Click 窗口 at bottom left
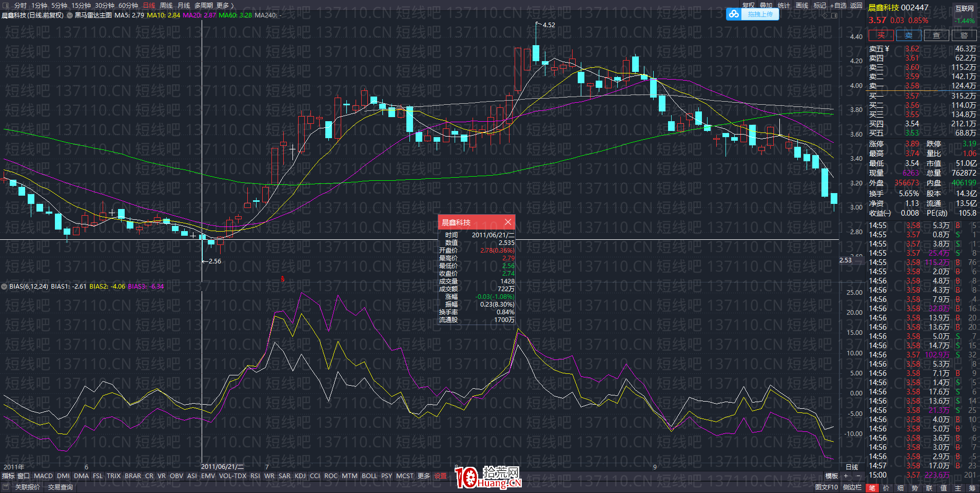This screenshot has height=493, width=980. click(24, 476)
